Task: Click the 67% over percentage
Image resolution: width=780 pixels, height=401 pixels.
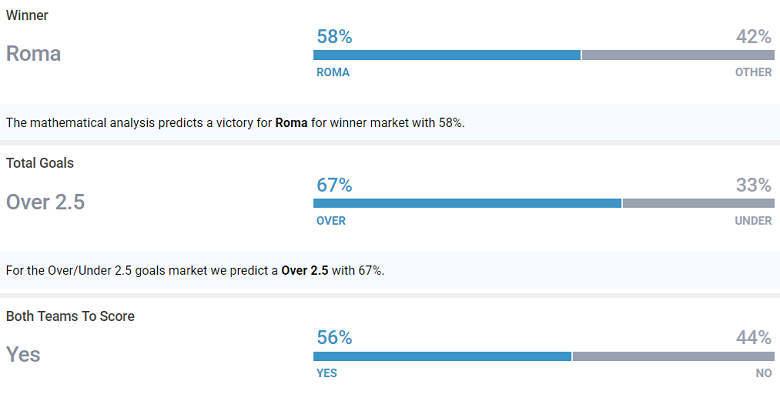Action: (x=334, y=185)
